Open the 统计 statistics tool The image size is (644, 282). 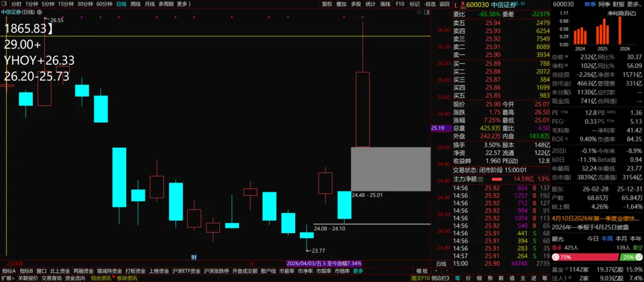click(x=370, y=4)
